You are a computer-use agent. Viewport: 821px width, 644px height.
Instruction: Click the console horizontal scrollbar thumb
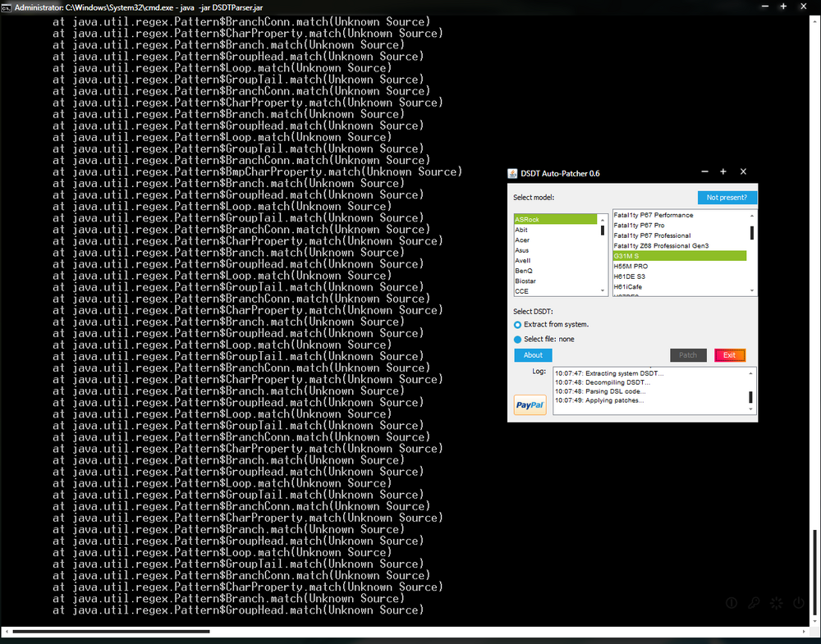(111, 632)
